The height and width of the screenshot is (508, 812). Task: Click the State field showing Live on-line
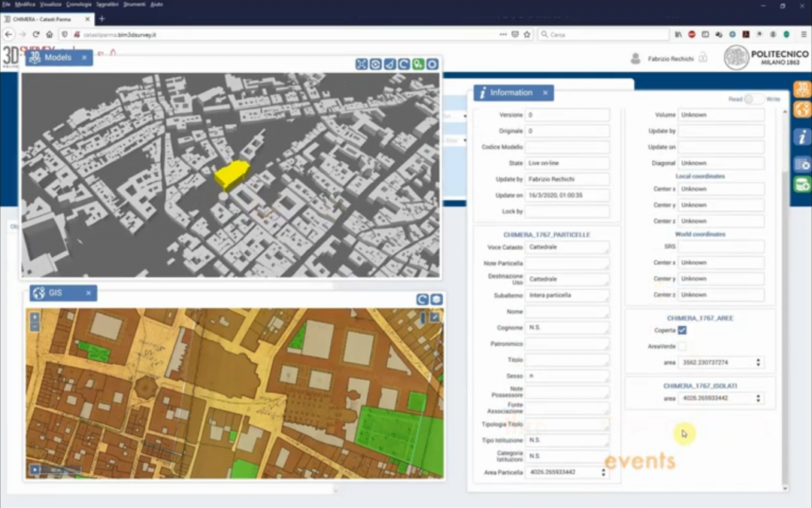point(567,163)
